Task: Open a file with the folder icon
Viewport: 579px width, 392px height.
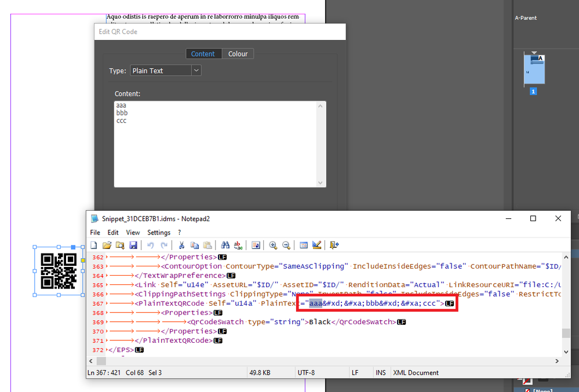Action: (107, 246)
